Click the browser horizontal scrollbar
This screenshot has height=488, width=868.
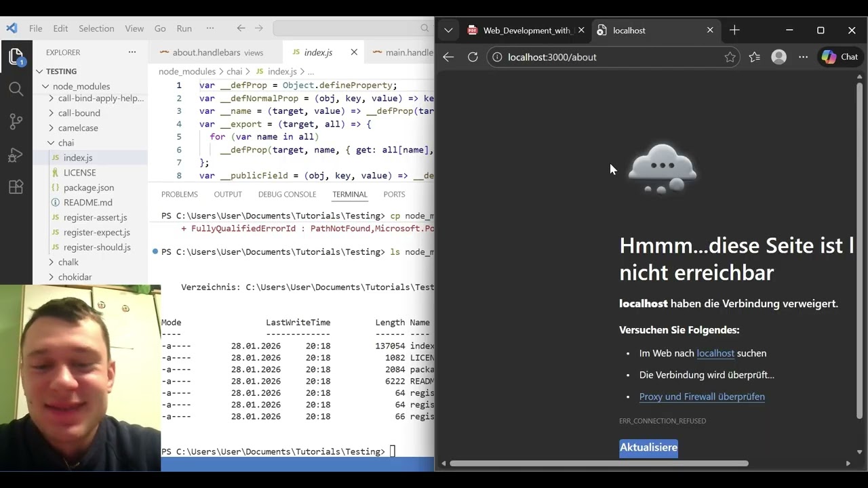point(599,464)
